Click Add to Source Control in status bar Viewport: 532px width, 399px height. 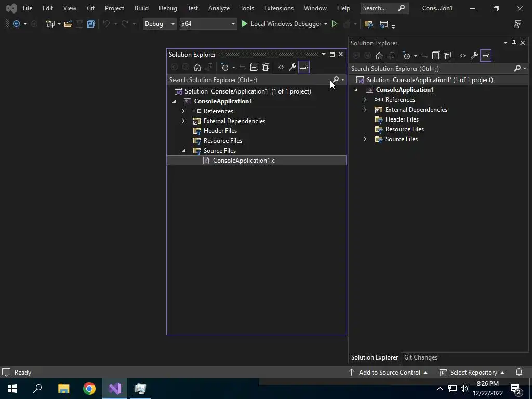388,372
